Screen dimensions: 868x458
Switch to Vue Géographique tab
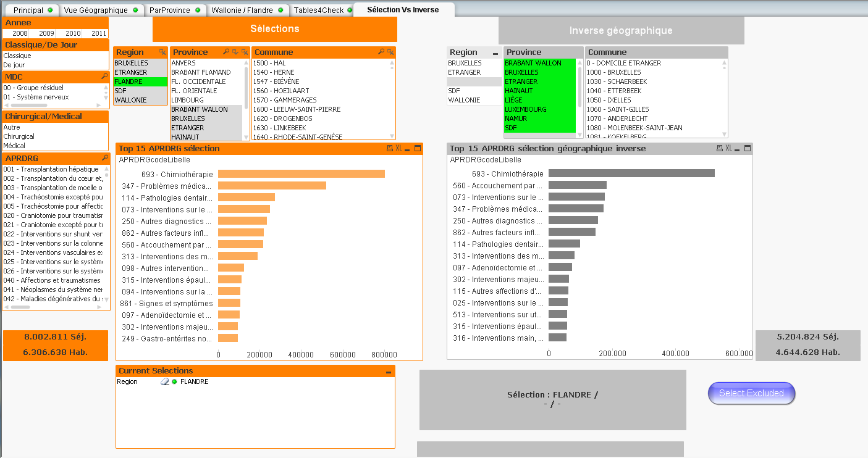[x=100, y=10]
